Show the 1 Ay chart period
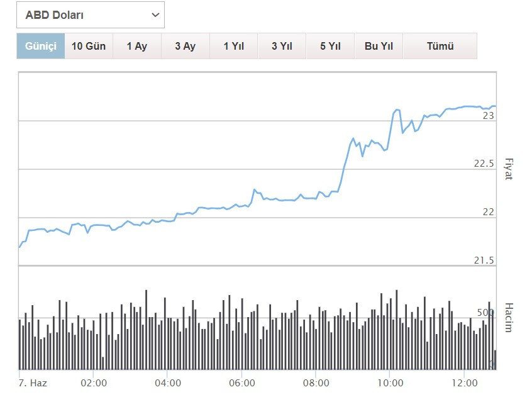The height and width of the screenshot is (397, 532). pyautogui.click(x=136, y=46)
